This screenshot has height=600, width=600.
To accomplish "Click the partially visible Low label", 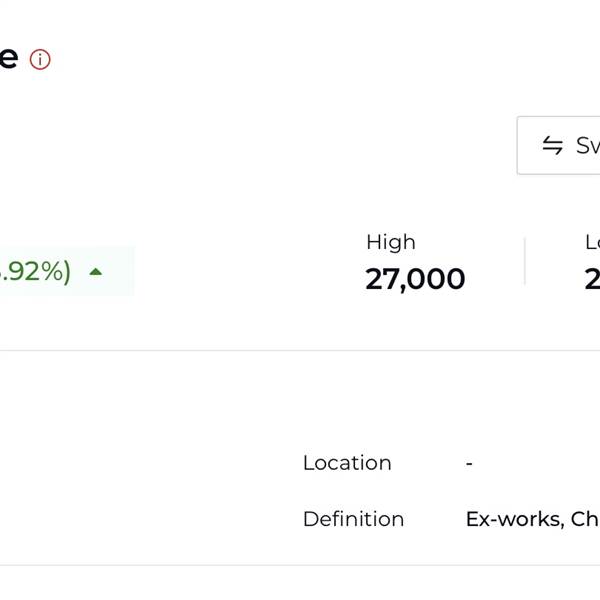I will [x=592, y=242].
